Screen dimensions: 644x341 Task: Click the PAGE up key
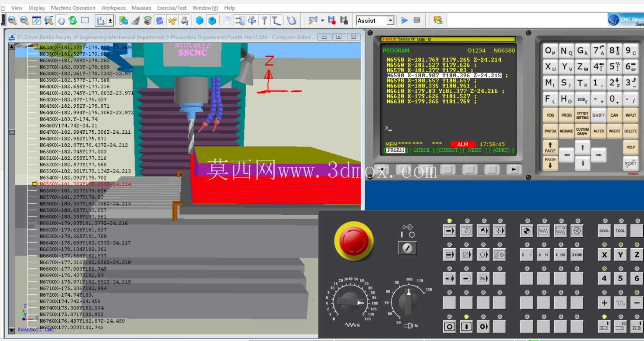click(550, 147)
